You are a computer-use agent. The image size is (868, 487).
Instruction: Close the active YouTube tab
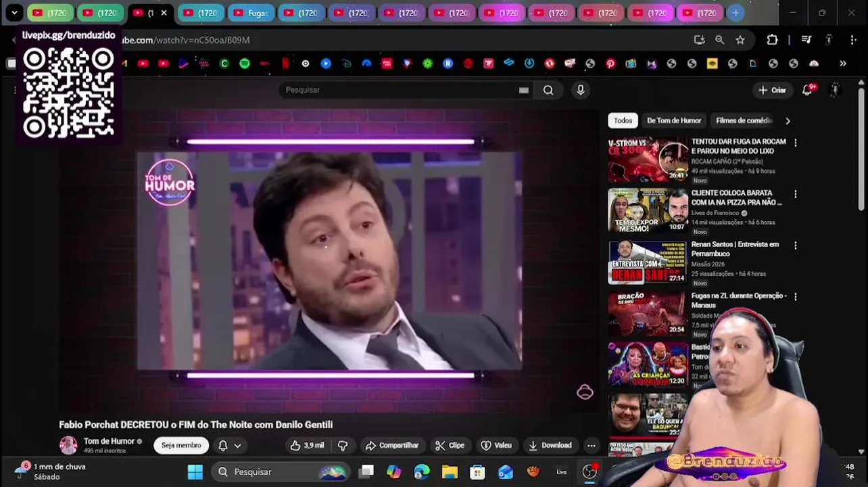pos(164,13)
